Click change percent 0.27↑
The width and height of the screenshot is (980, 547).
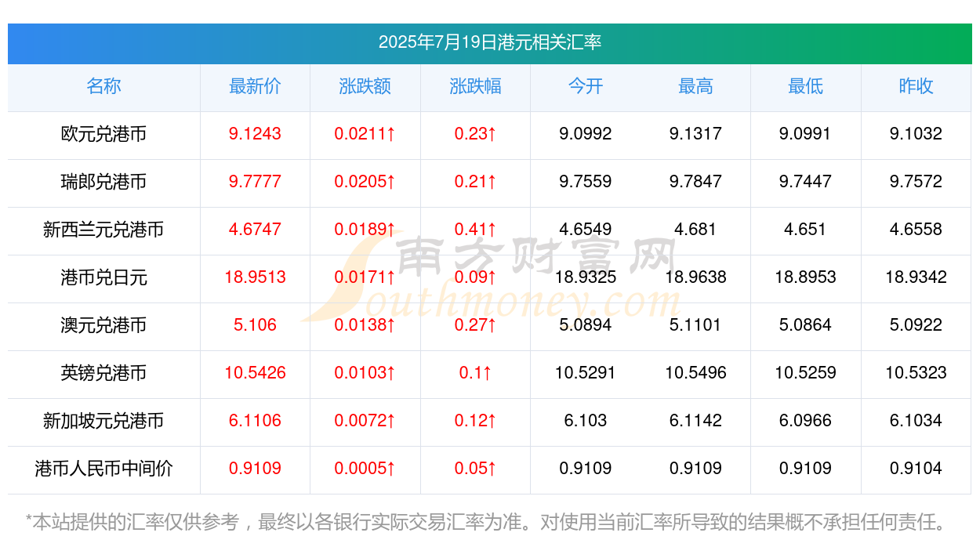(475, 325)
